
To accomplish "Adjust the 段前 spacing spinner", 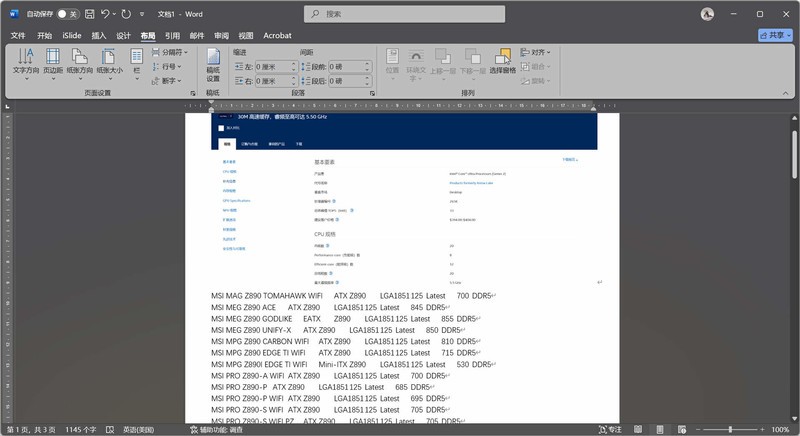I will (367, 67).
